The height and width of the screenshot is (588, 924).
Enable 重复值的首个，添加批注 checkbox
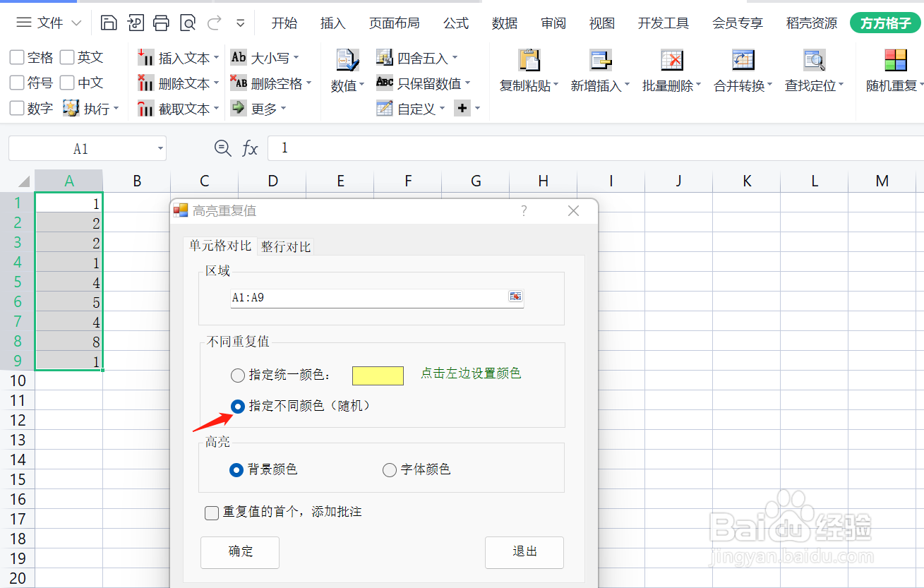click(212, 512)
